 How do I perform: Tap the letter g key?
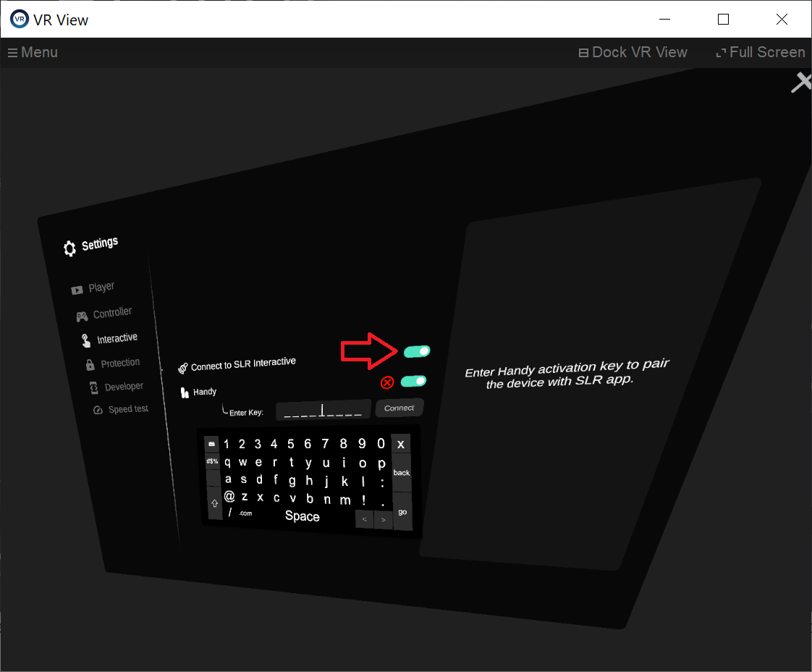tap(292, 481)
